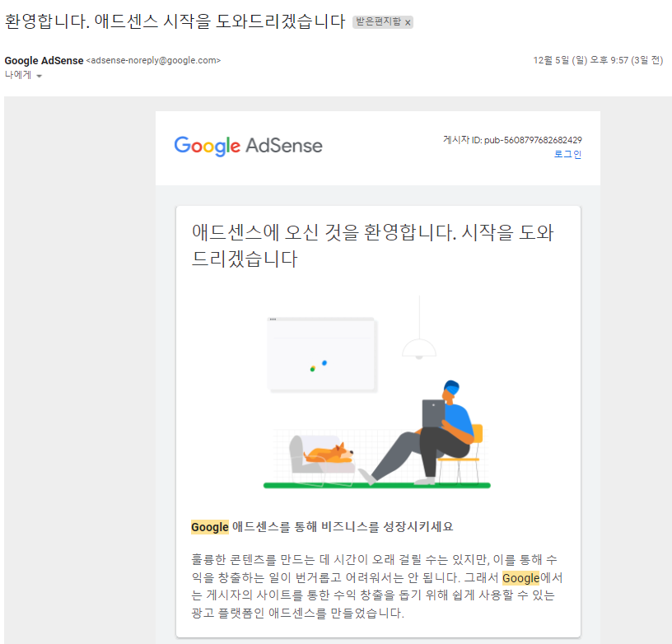Click the card heading 애드센스에 오신 것을 환영합니다
672x644 pixels.
coord(372,245)
